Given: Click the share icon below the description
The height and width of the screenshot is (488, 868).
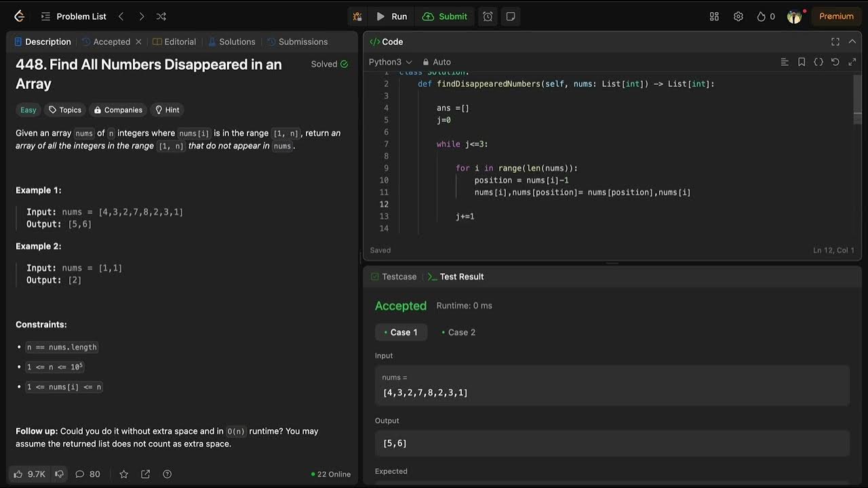Looking at the screenshot, I should click(x=145, y=474).
